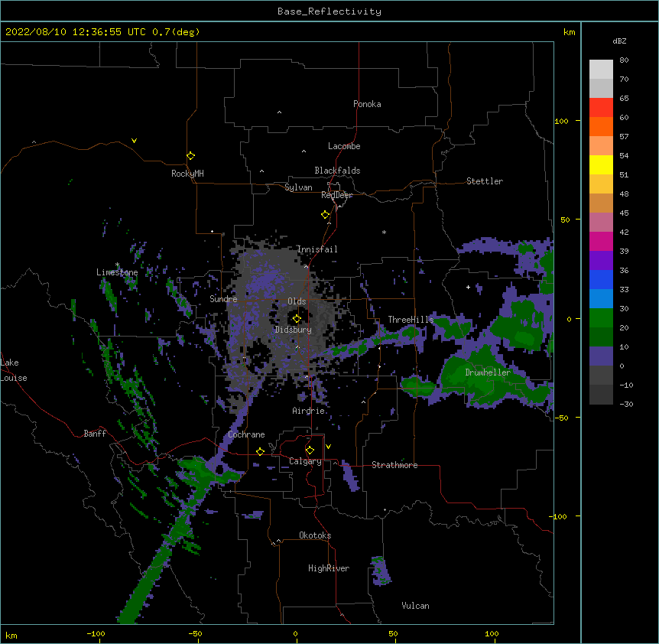This screenshot has height=644, width=659.
Task: Click the Ponoka city label
Action: (367, 104)
